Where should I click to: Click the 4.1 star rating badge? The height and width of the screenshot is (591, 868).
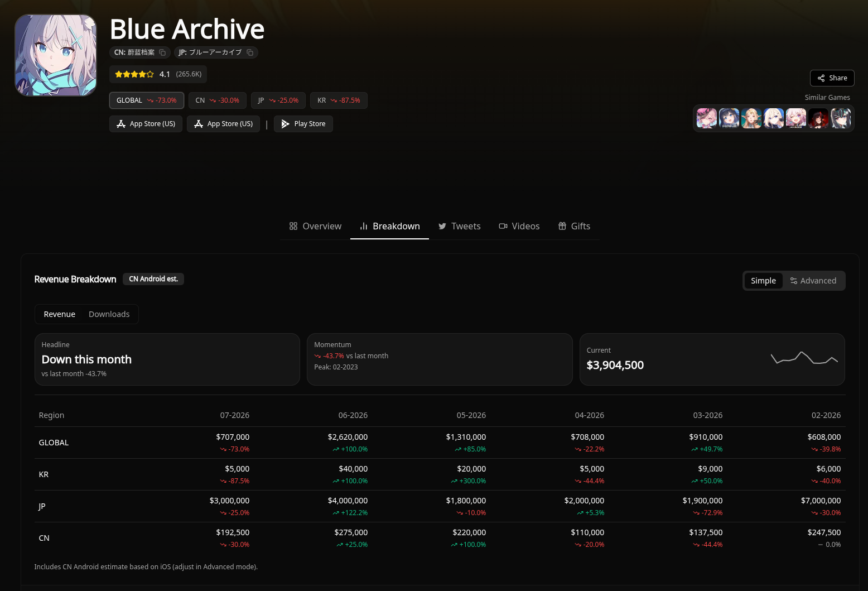(x=158, y=74)
